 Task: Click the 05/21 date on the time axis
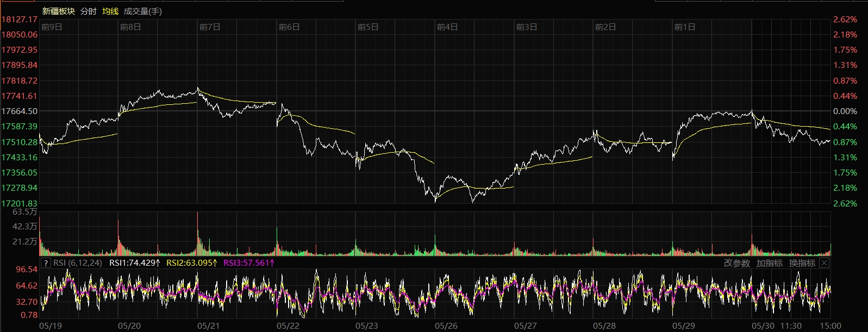coord(208,326)
